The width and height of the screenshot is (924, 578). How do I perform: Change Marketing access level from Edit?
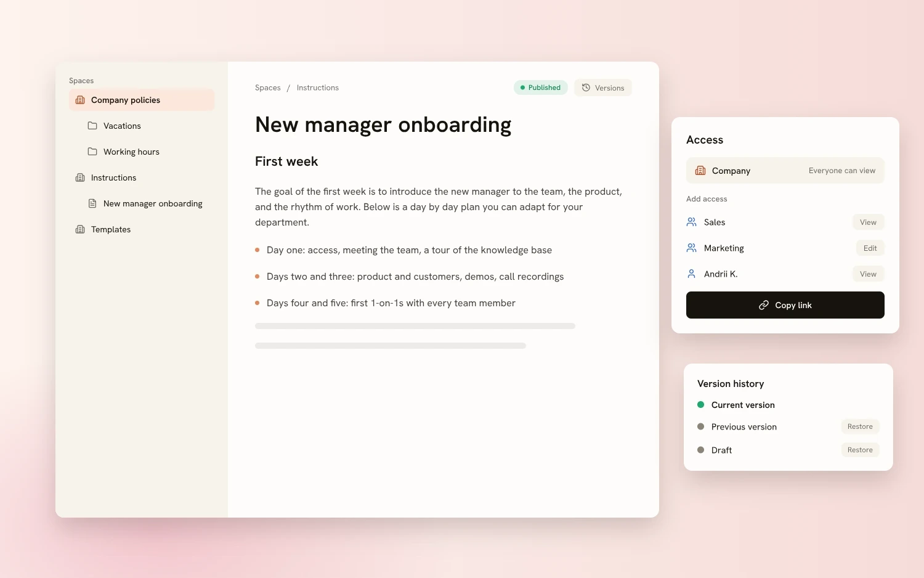pyautogui.click(x=870, y=248)
